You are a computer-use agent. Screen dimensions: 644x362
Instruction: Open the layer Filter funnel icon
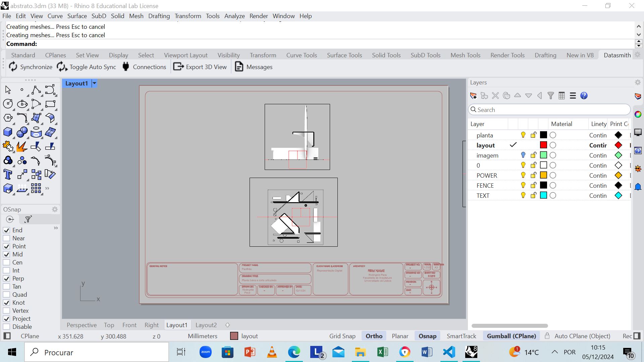551,96
